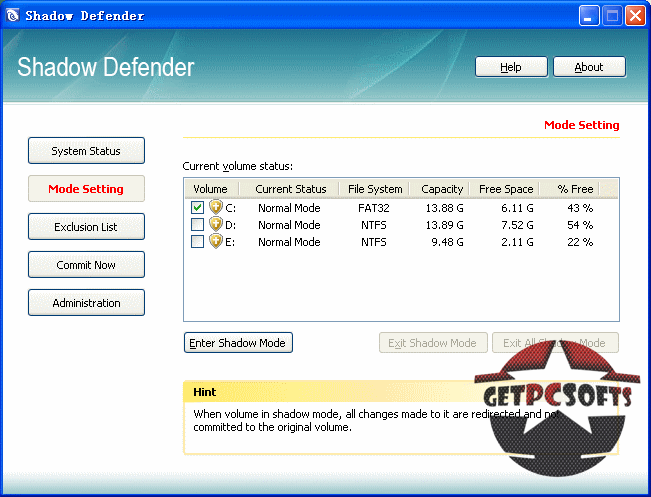Click the shield icon for volume D:
This screenshot has height=497, width=651.
tap(216, 224)
